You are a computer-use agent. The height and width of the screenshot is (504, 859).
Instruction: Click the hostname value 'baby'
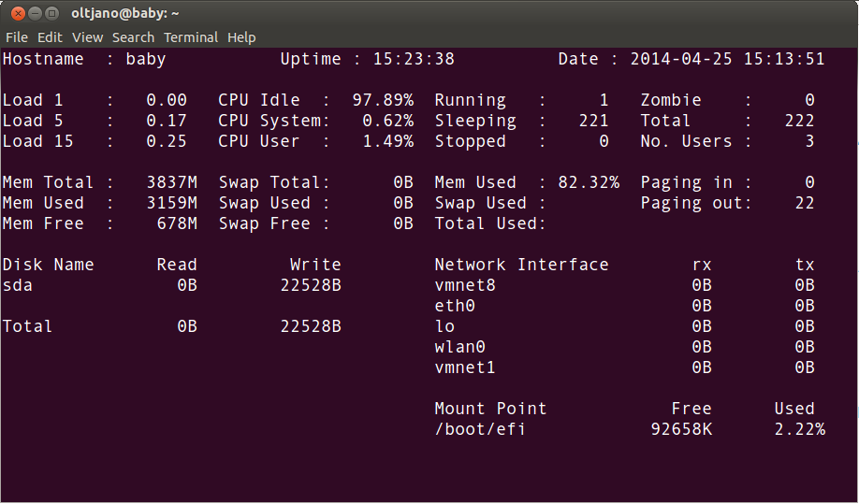(146, 59)
